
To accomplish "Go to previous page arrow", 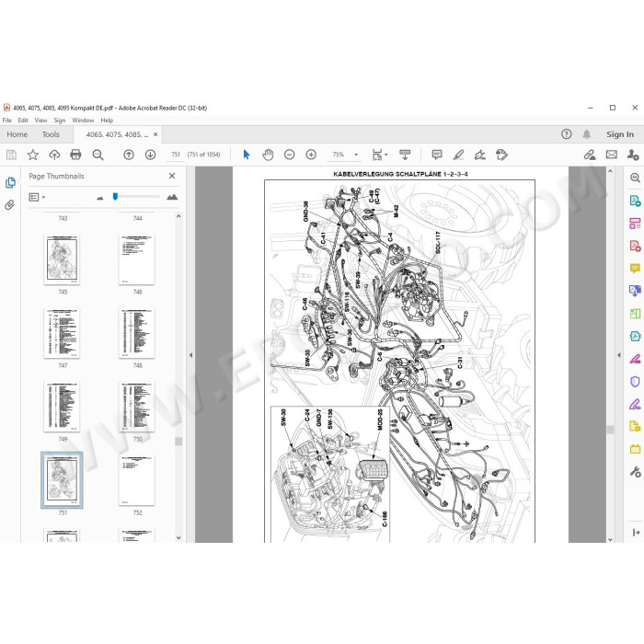I will tap(129, 155).
